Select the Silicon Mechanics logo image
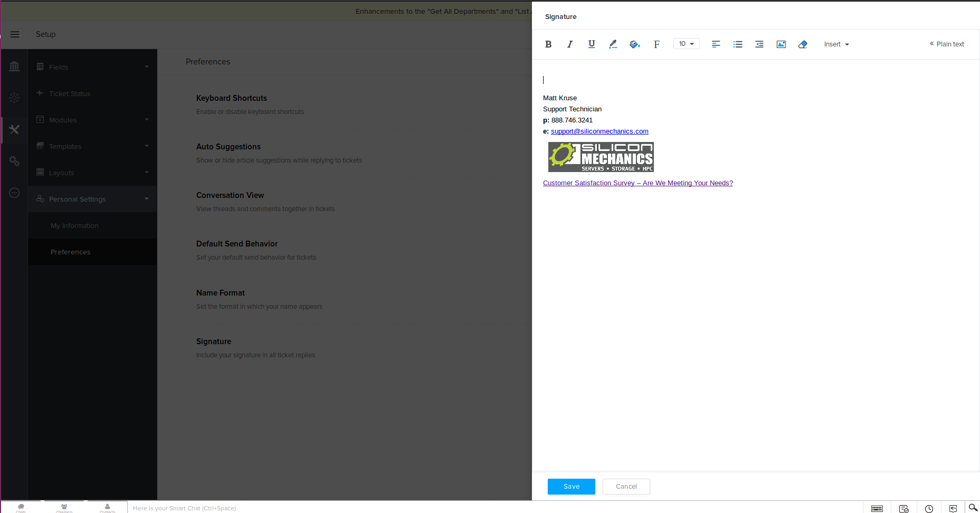Viewport: 980px width, 513px height. [x=601, y=157]
